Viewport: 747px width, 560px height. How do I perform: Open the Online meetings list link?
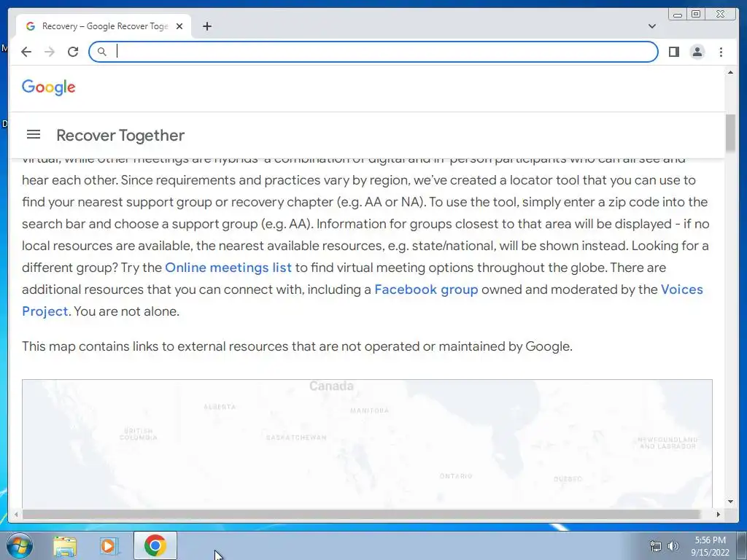[x=228, y=268]
